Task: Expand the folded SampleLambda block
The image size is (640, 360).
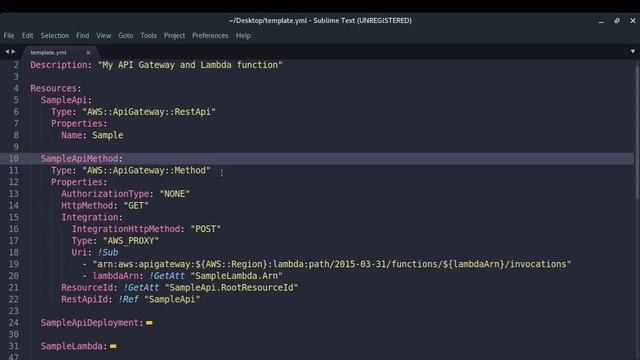Action: (113, 346)
